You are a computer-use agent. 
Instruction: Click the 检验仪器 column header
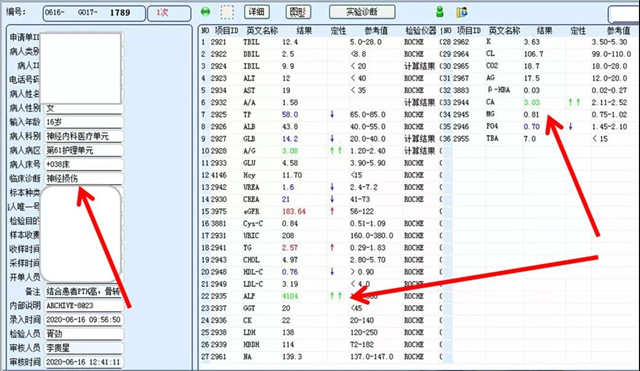[x=420, y=31]
